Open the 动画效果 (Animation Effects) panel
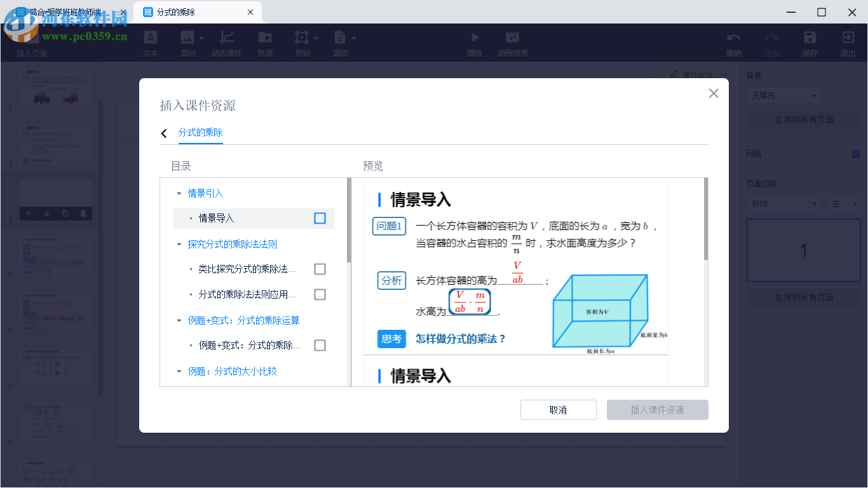868x488 pixels. (512, 42)
